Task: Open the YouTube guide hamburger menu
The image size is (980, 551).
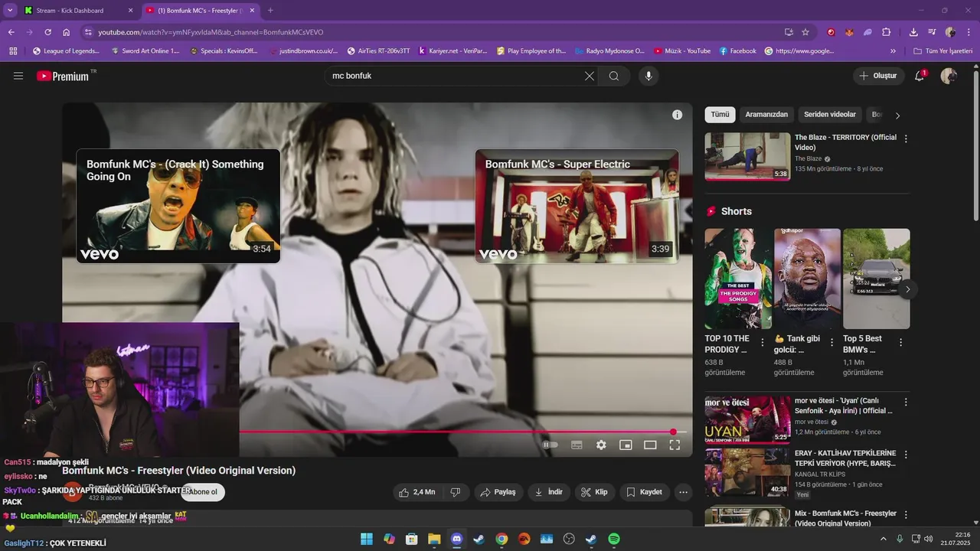Action: click(x=18, y=76)
